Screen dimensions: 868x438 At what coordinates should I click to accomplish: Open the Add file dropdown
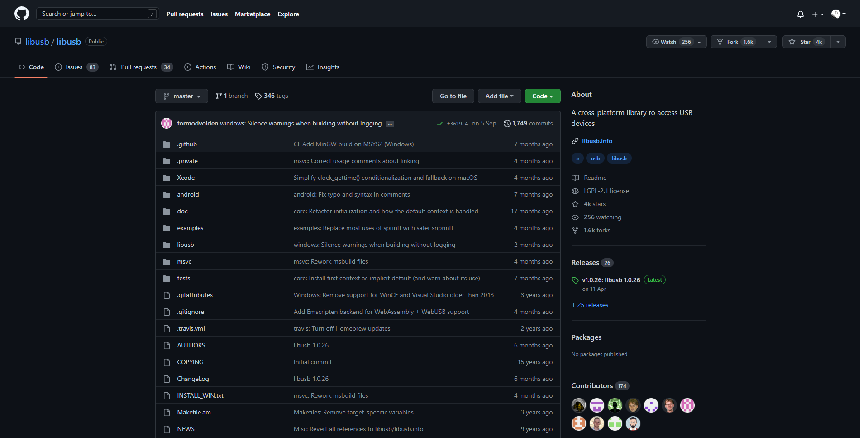[499, 96]
